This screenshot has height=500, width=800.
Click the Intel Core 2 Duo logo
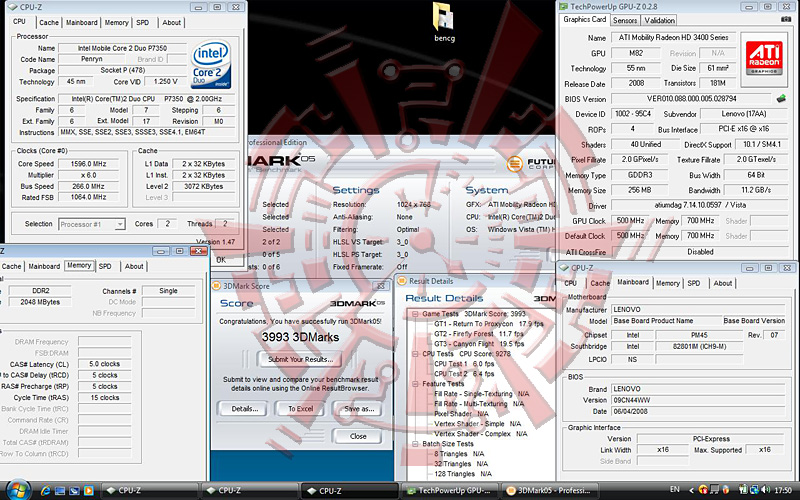(211, 64)
